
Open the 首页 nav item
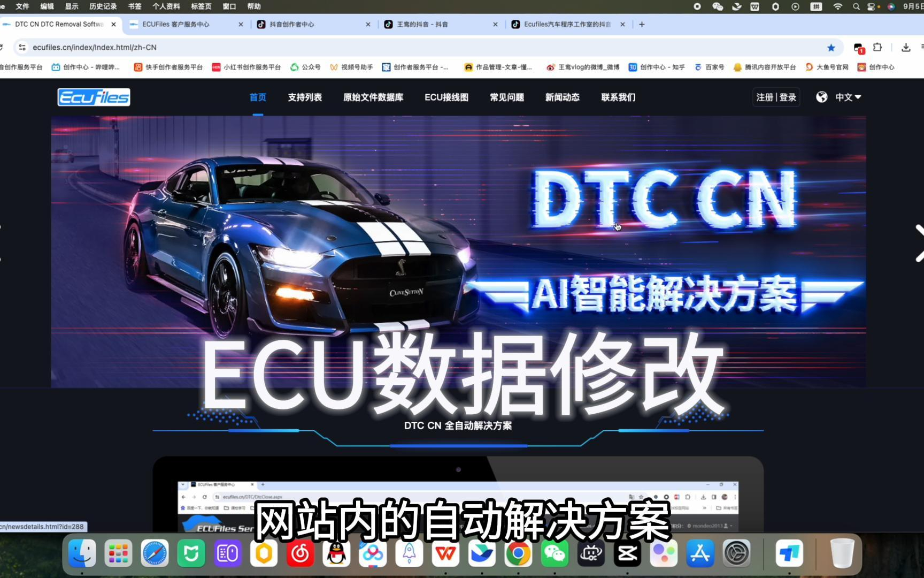point(258,97)
